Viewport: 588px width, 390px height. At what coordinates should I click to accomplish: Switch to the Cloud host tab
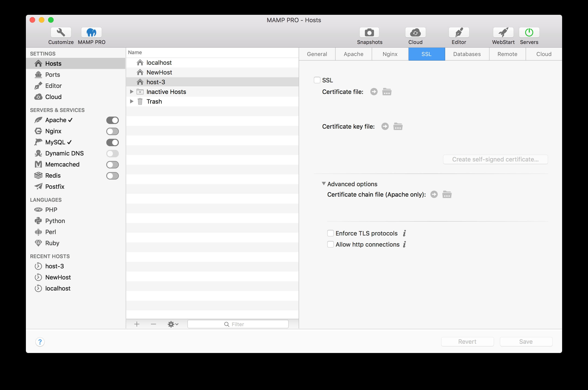point(544,54)
